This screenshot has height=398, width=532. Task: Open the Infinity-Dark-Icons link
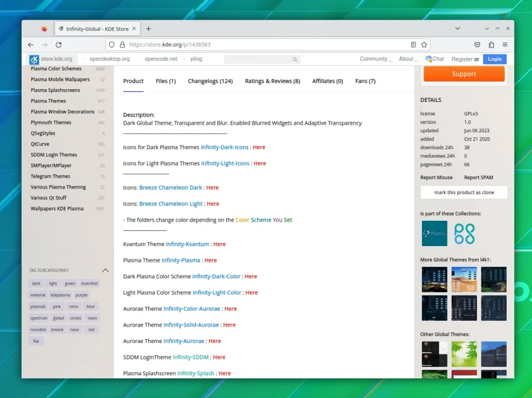pyautogui.click(x=225, y=147)
